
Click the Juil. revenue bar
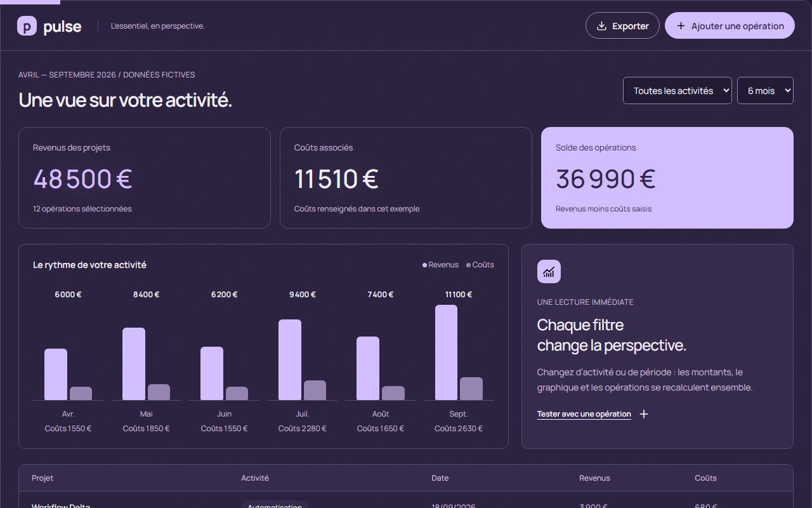290,360
